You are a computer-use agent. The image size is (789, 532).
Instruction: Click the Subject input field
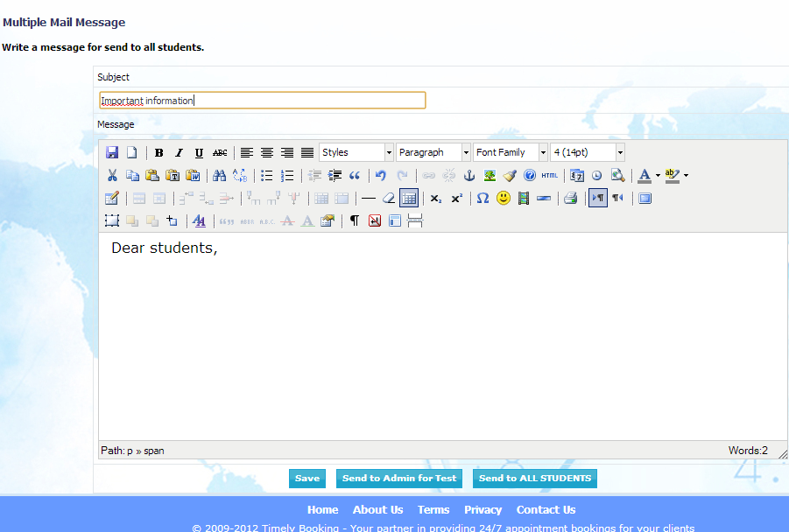click(262, 100)
